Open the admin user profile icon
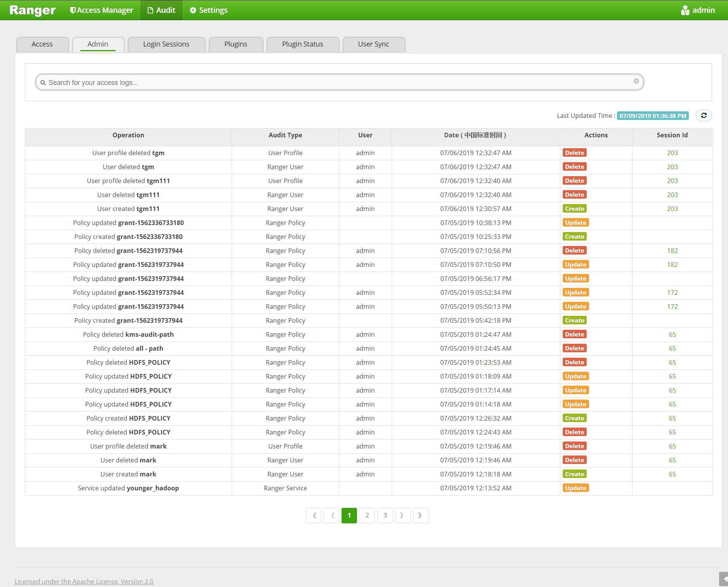The height and width of the screenshot is (587, 728). [685, 10]
